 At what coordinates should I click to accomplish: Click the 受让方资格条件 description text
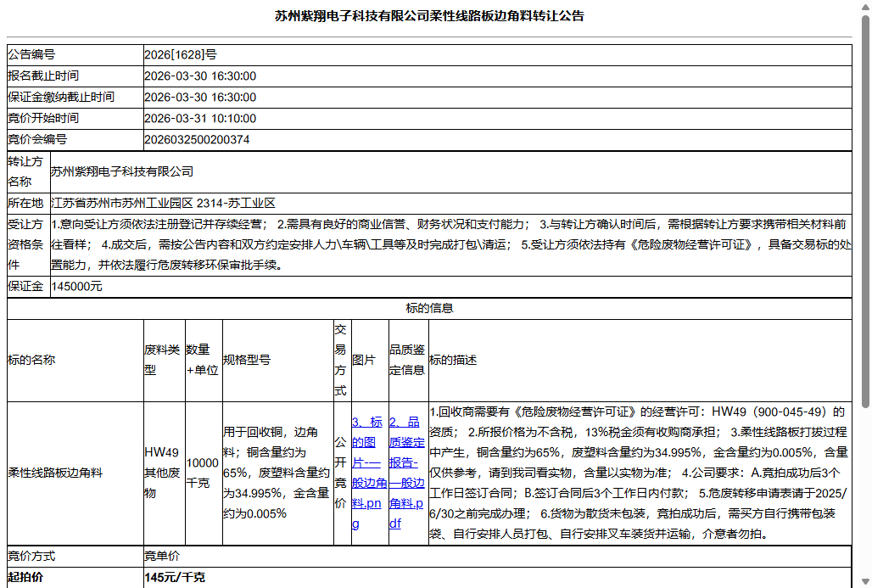coord(424,244)
